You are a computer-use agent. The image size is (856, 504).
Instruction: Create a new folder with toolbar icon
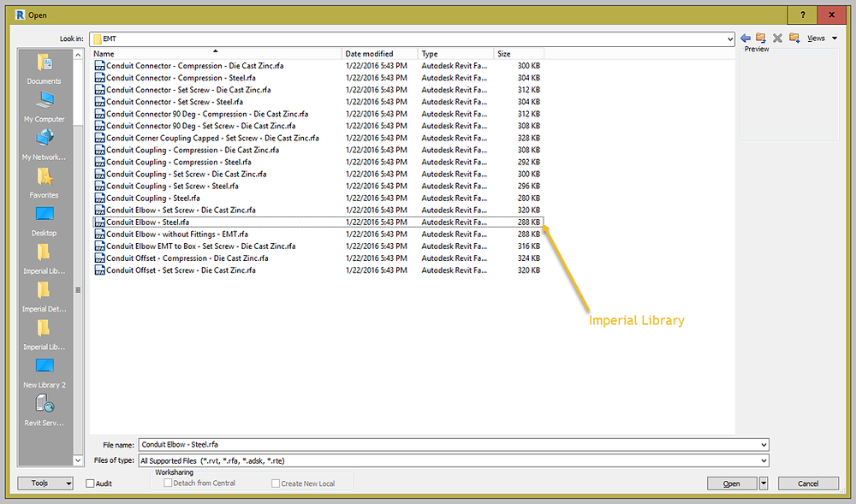click(x=794, y=39)
